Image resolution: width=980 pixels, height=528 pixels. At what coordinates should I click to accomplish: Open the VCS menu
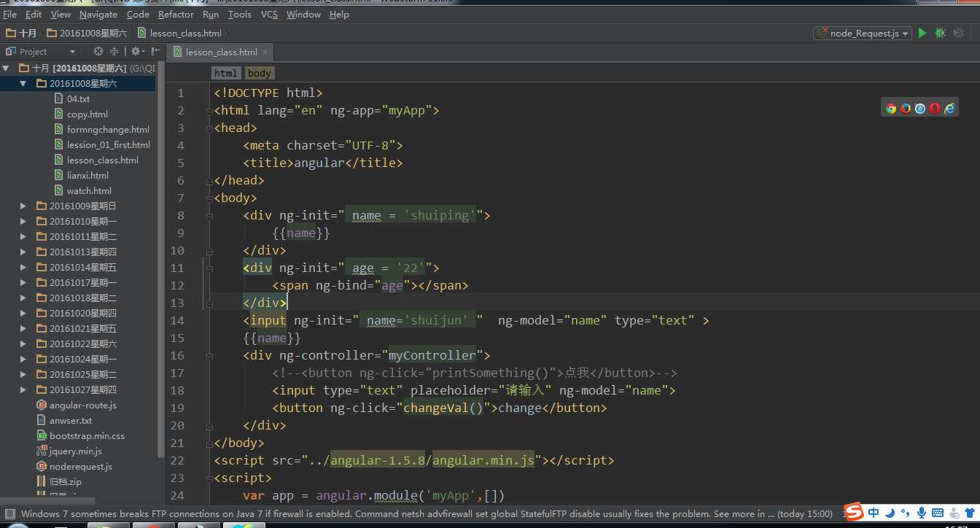269,14
